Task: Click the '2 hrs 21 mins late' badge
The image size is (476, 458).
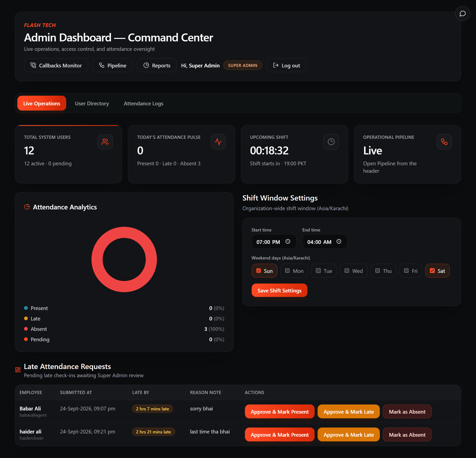Action: (x=153, y=432)
